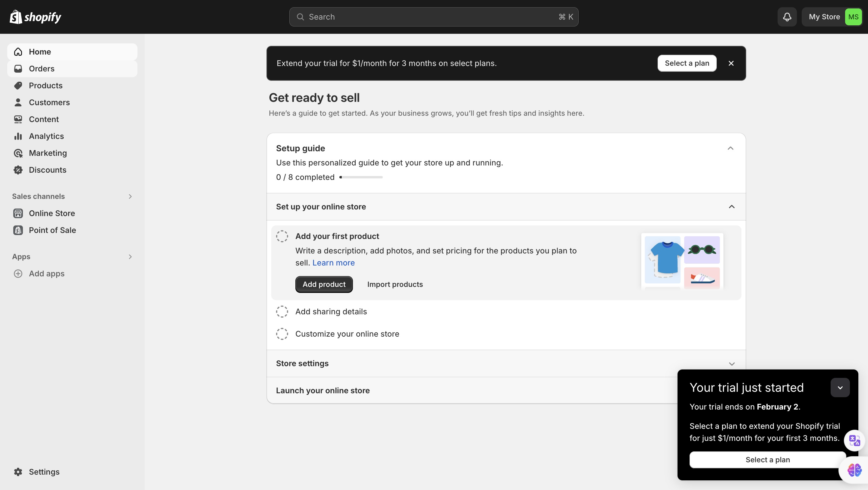Click the setup progress bar
The height and width of the screenshot is (490, 868).
361,177
